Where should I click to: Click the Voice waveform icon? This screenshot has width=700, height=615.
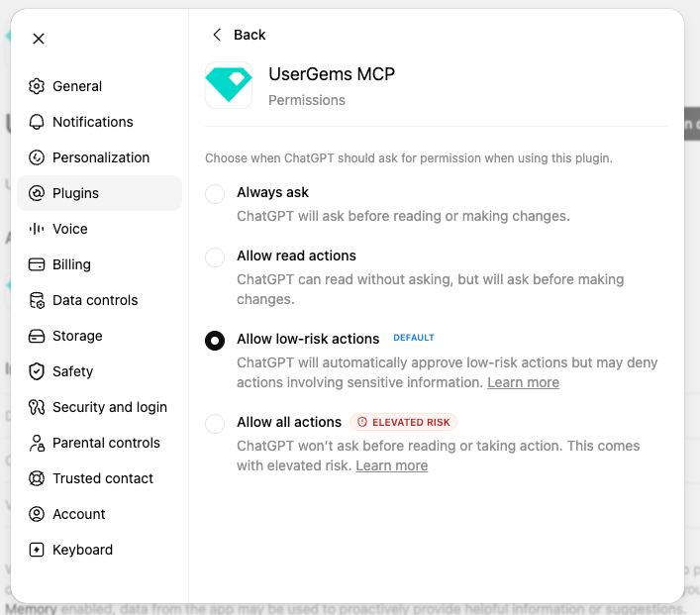(37, 229)
